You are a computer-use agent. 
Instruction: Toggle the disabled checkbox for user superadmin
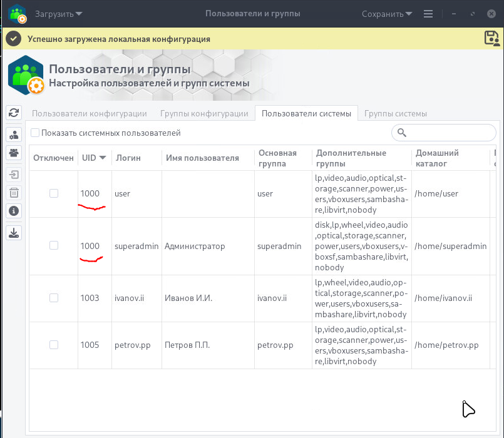(x=54, y=246)
